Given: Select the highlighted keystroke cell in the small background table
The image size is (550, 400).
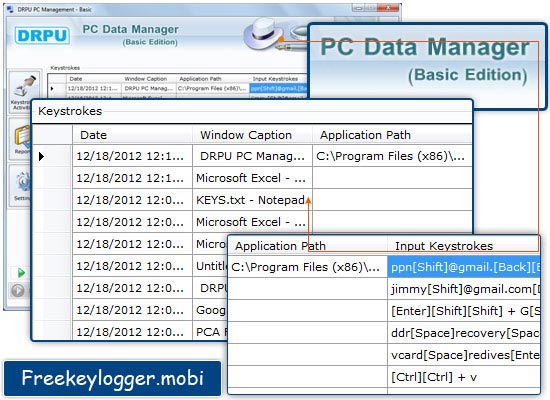Looking at the screenshot, I should [x=279, y=88].
